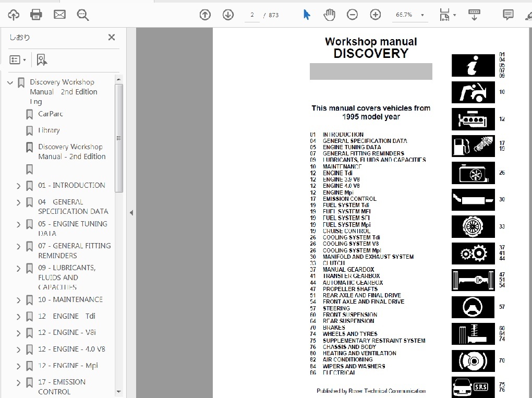
Task: Click the steering wheel section icon
Action: point(473,307)
